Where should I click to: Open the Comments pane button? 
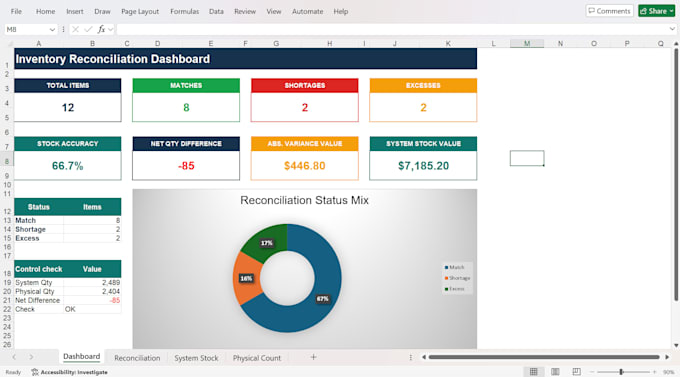pyautogui.click(x=609, y=11)
